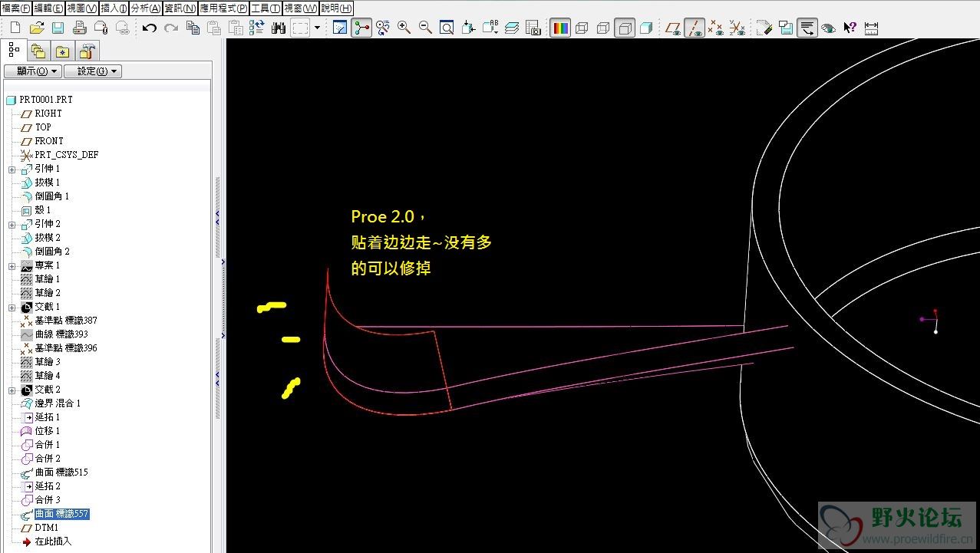This screenshot has height=553, width=980.
Task: Save the model with the floppy disk icon
Action: (58, 28)
